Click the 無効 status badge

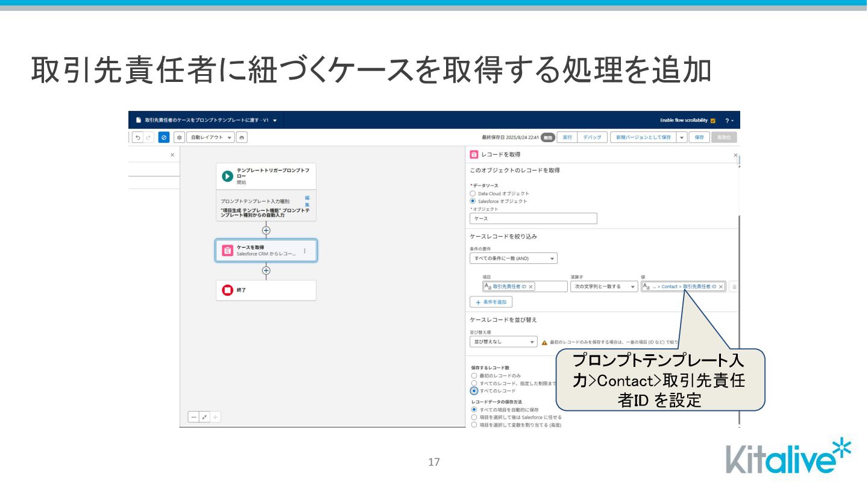[x=548, y=137]
